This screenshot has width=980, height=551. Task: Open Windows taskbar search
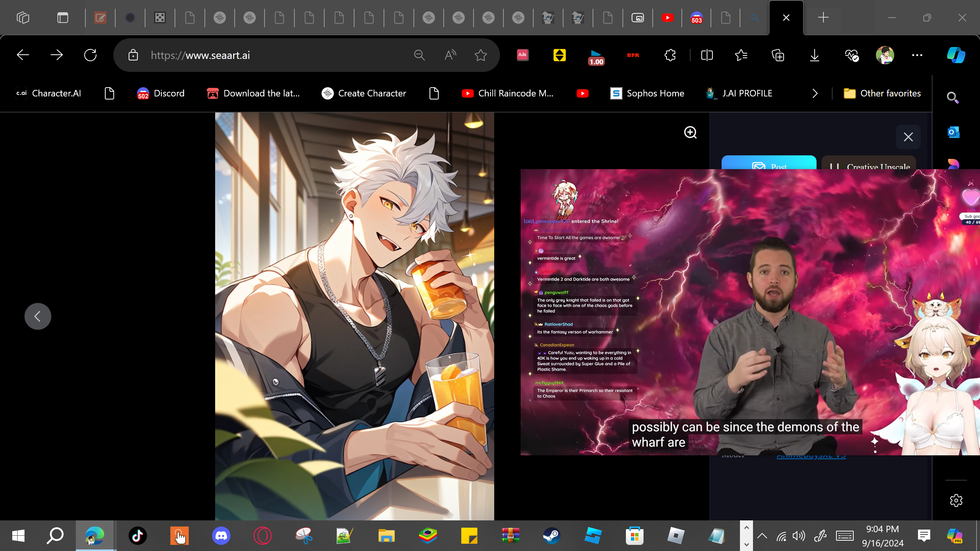click(55, 536)
